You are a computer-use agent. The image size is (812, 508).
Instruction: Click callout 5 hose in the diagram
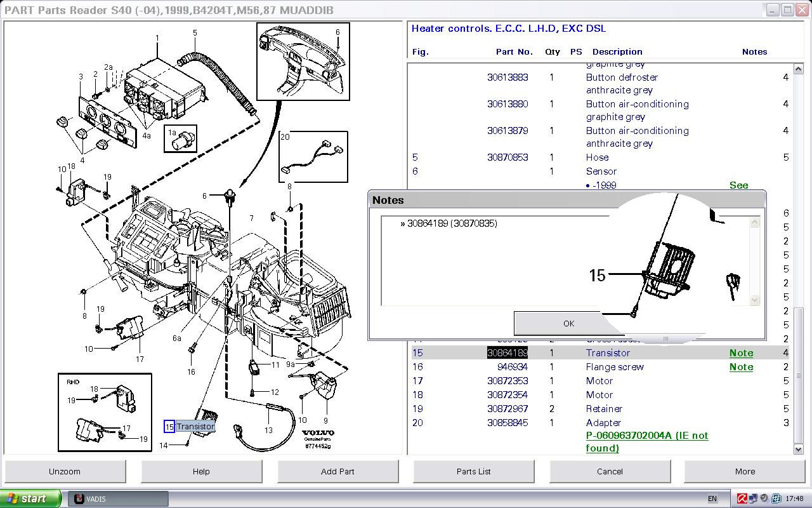(x=195, y=33)
